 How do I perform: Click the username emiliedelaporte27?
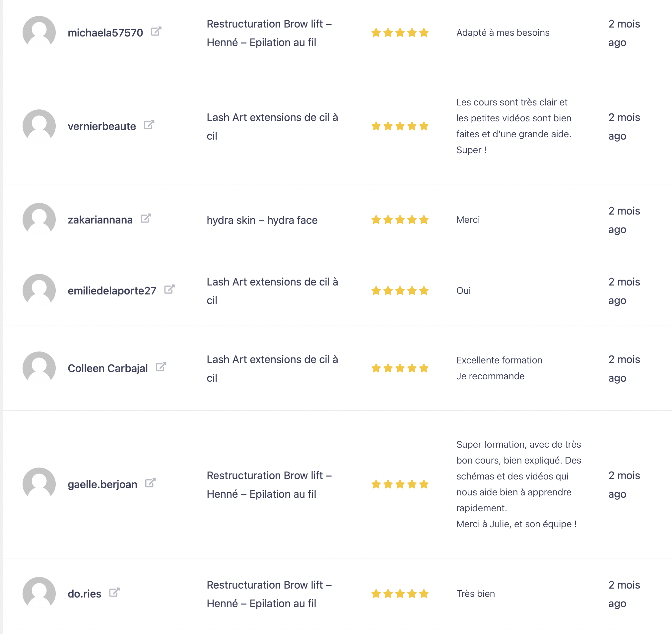click(112, 291)
